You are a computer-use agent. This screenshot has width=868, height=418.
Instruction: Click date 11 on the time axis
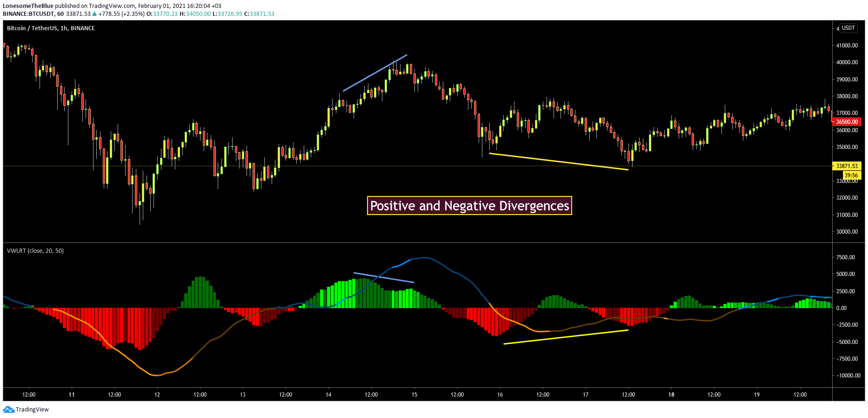click(x=72, y=395)
